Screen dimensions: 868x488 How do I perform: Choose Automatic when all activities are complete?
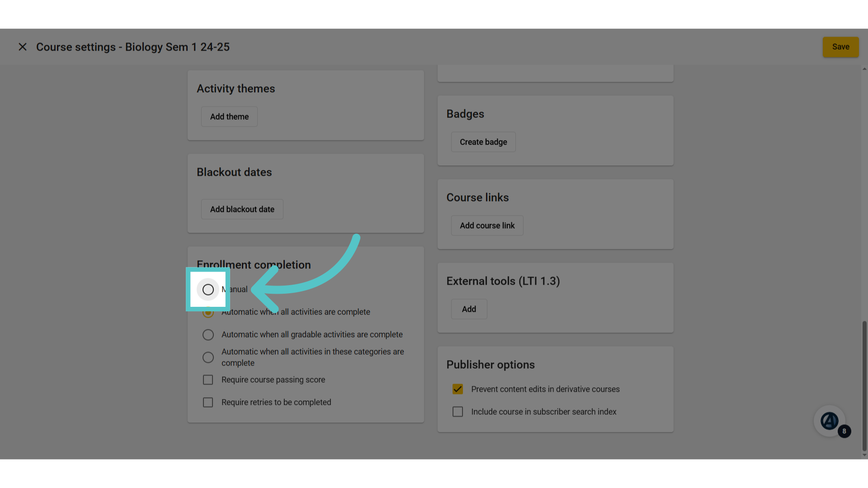coord(208,312)
